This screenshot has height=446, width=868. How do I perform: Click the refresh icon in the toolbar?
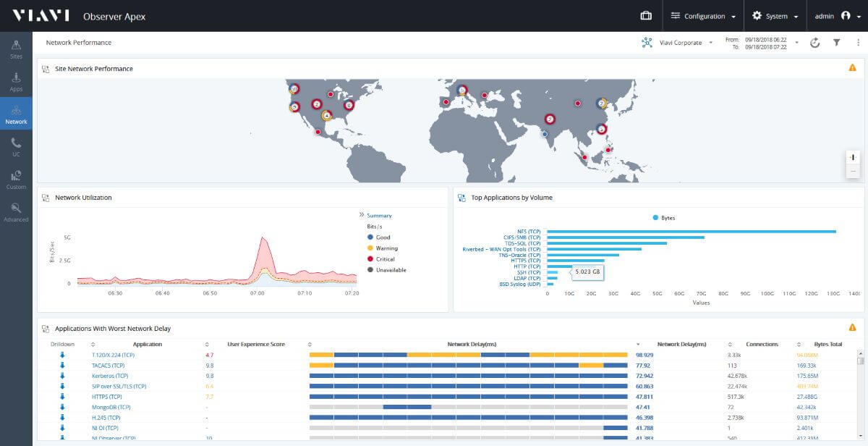(815, 43)
